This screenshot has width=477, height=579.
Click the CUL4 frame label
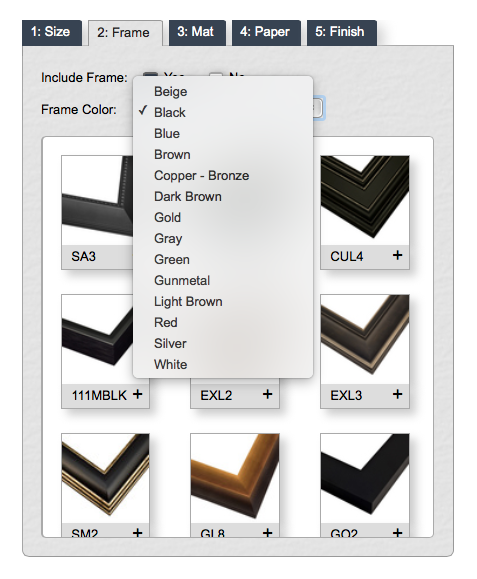pos(347,256)
